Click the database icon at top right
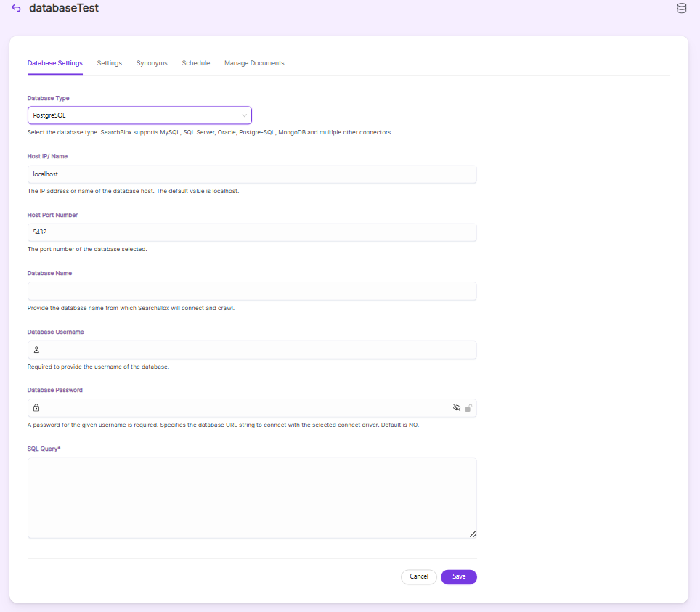 (681, 8)
